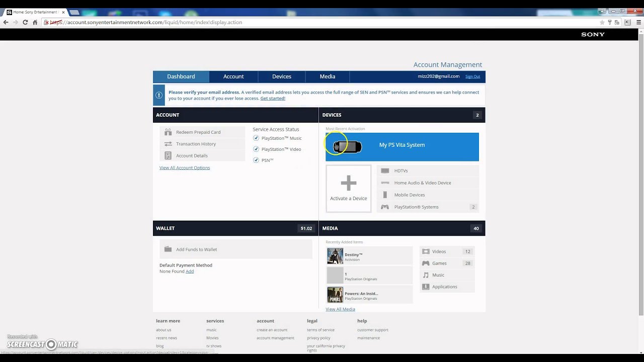Click the plus icon to activate a device
644x362 pixels.
(x=349, y=183)
